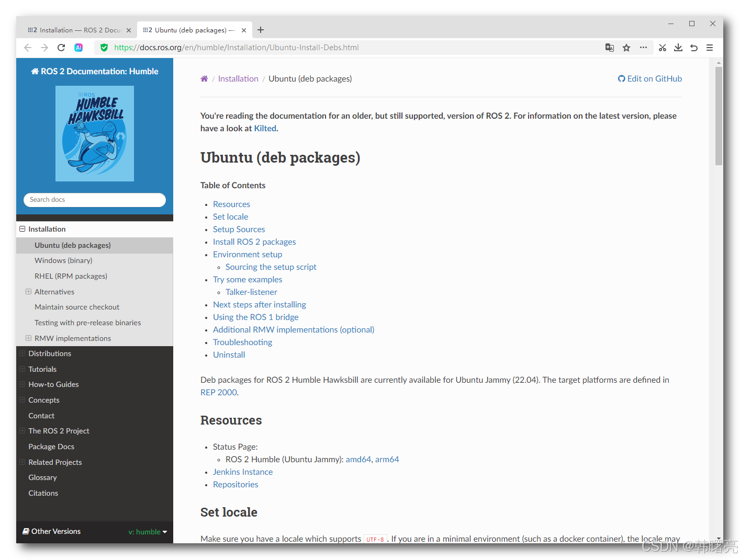Open the amd64 status page link
740x560 pixels.
coord(358,459)
